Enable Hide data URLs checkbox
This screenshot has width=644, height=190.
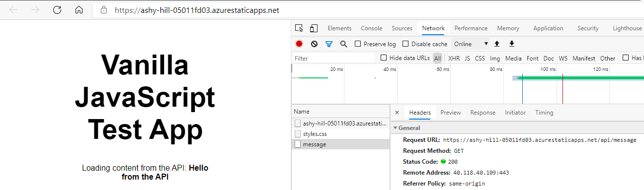tap(384, 58)
